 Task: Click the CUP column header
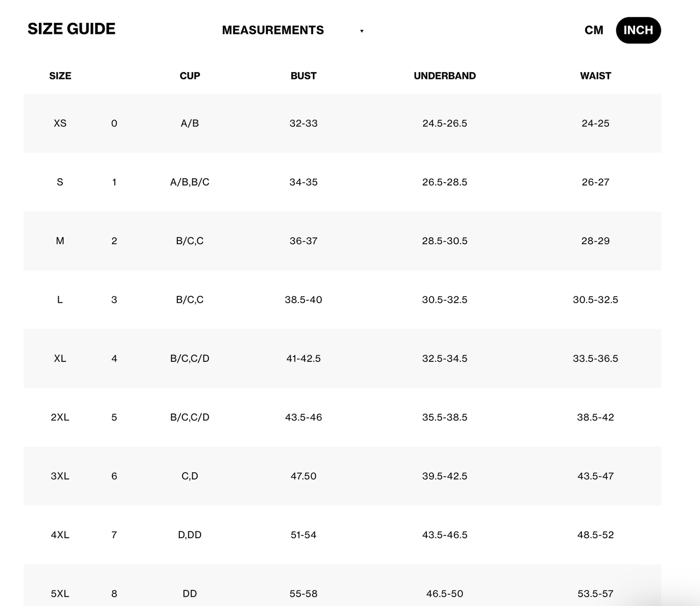click(x=189, y=76)
